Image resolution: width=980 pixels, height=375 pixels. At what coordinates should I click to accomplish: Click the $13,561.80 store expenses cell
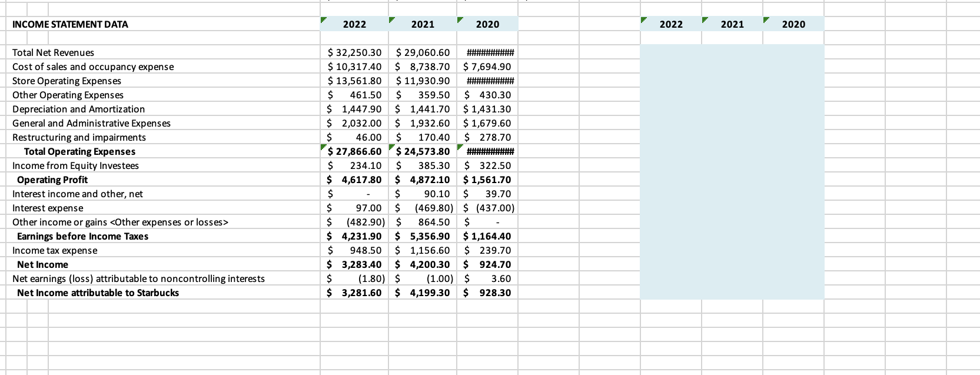[x=354, y=81]
